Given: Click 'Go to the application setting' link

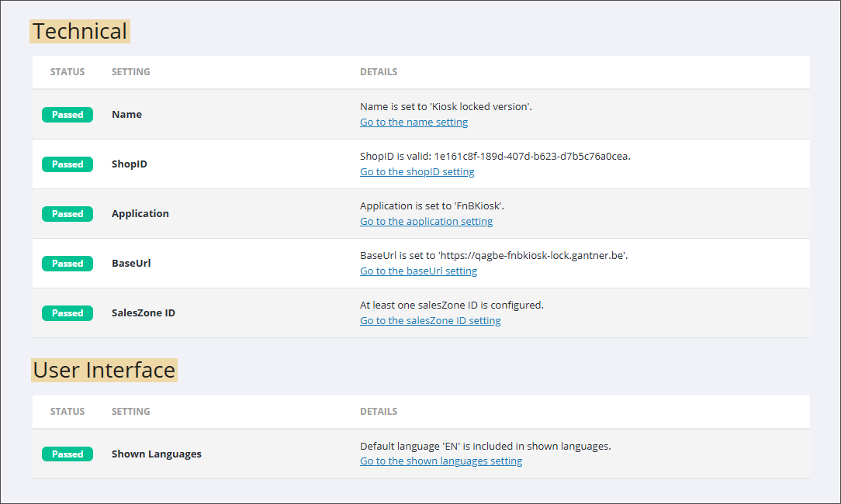Looking at the screenshot, I should click(426, 222).
